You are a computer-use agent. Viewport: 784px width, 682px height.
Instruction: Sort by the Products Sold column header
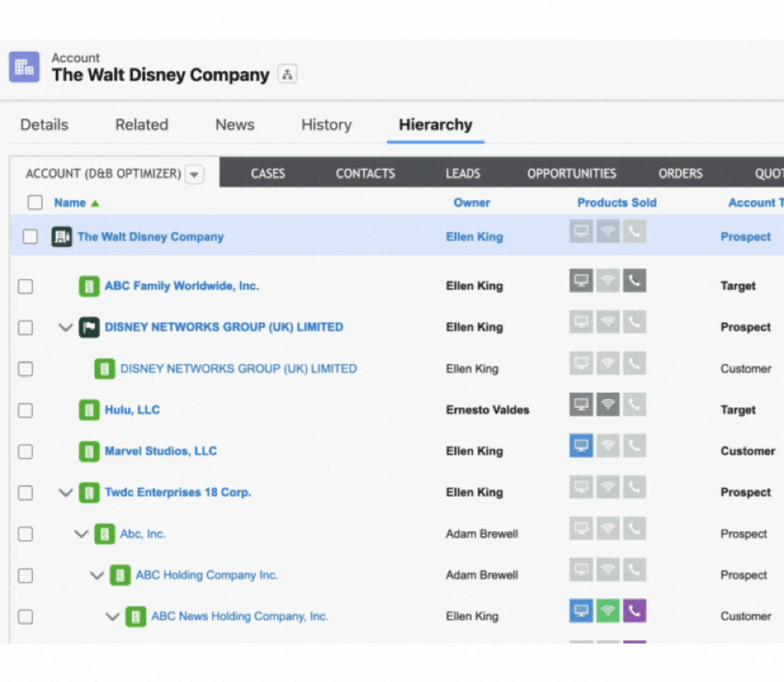coord(617,203)
